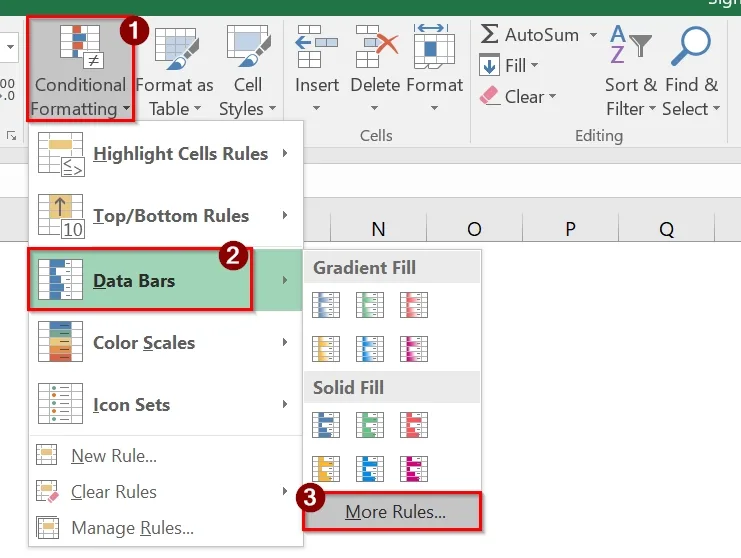The width and height of the screenshot is (741, 558).
Task: Click the Format cells icon
Action: point(434,46)
